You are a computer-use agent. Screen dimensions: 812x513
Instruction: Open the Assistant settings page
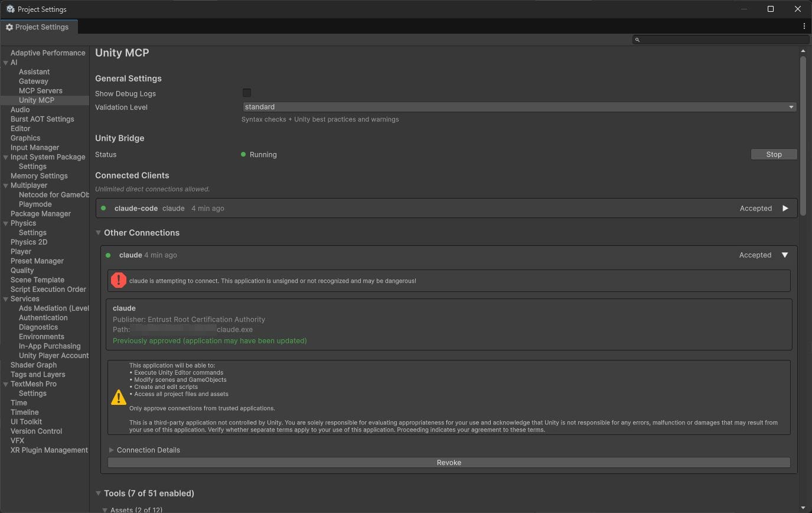point(34,72)
